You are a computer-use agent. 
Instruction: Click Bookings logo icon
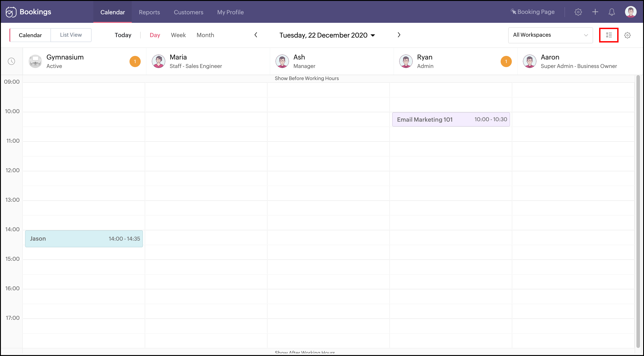pos(11,12)
